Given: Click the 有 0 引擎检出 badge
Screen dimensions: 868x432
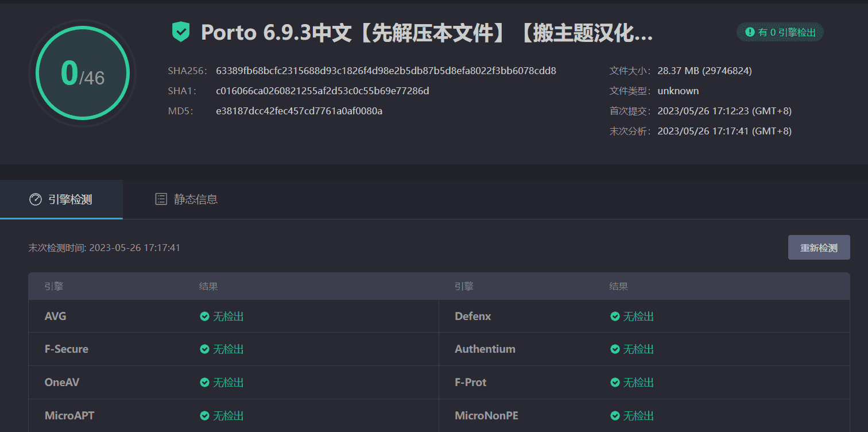Looking at the screenshot, I should click(x=780, y=32).
